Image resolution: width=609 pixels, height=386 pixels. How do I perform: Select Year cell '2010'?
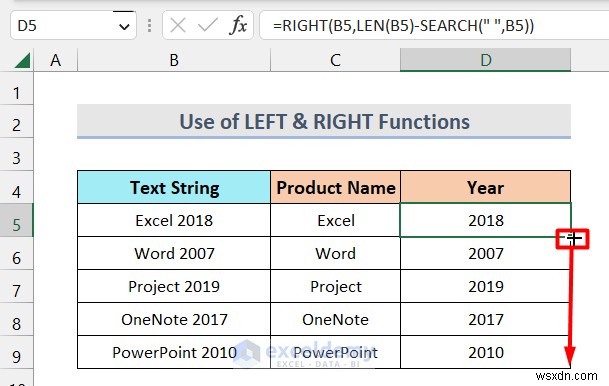click(x=485, y=352)
